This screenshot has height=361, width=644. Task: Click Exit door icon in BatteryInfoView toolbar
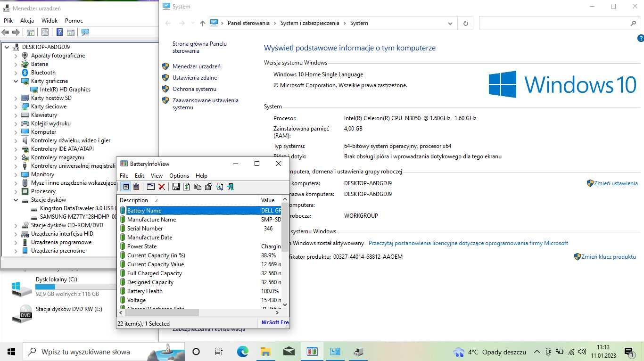click(230, 187)
